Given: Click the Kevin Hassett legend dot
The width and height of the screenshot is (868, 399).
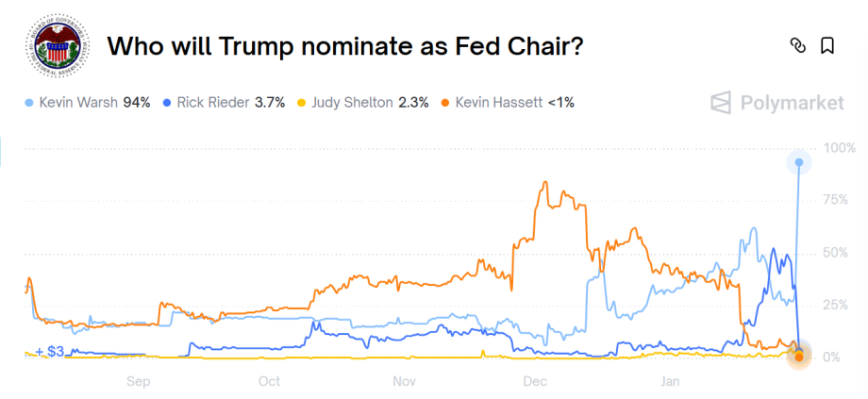Looking at the screenshot, I should (x=446, y=102).
